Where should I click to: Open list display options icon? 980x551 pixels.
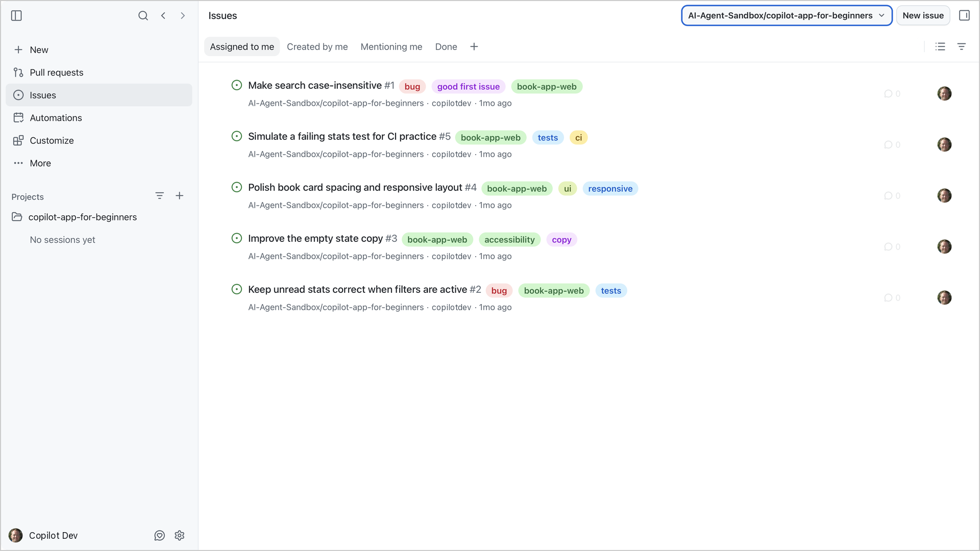click(940, 47)
